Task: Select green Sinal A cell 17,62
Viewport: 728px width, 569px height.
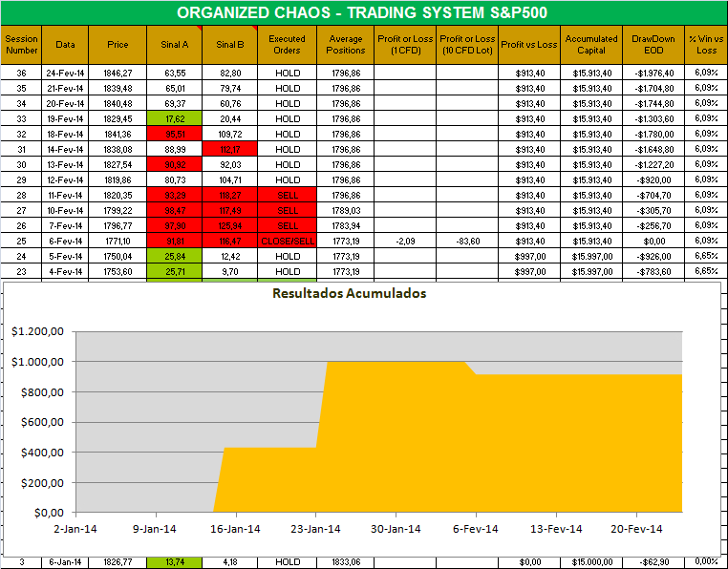Action: pos(175,118)
